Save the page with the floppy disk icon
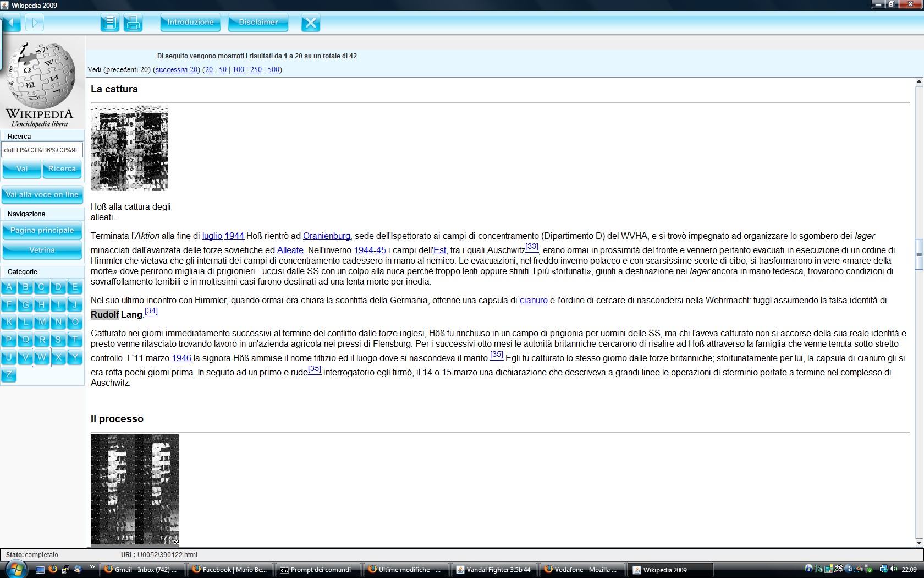This screenshot has width=924, height=578. pos(110,23)
